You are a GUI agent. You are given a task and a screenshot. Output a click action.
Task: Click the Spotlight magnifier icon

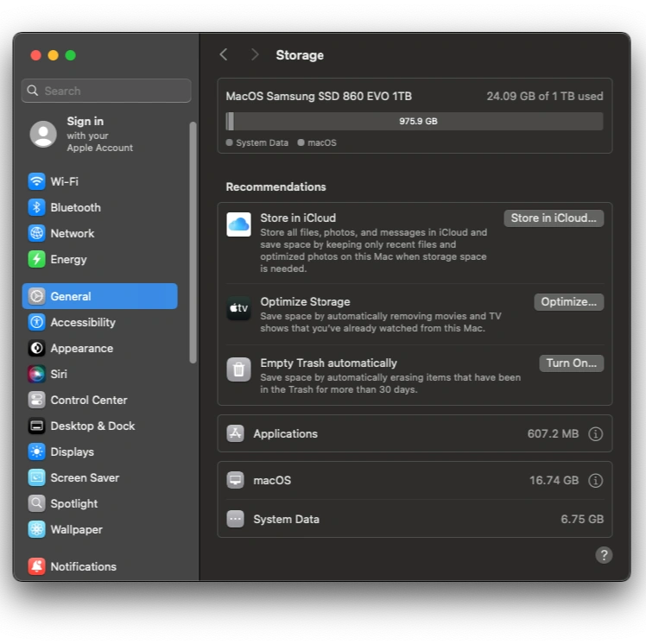tap(36, 504)
